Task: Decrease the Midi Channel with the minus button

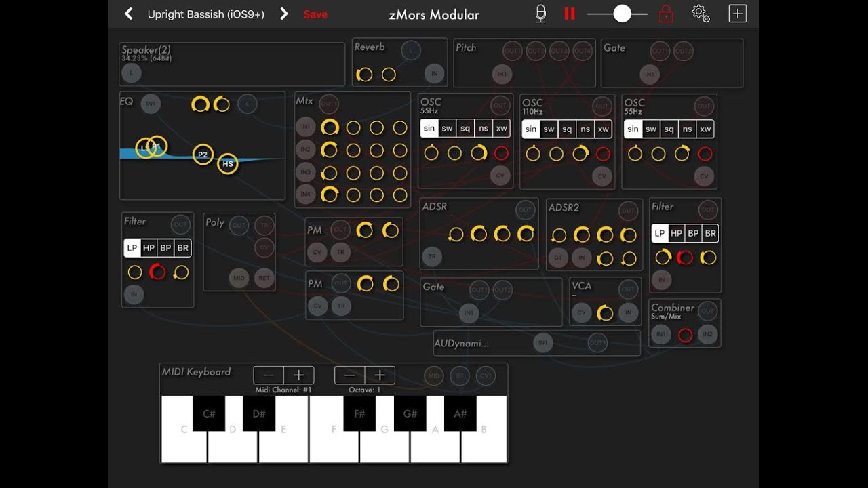Action: 269,375
